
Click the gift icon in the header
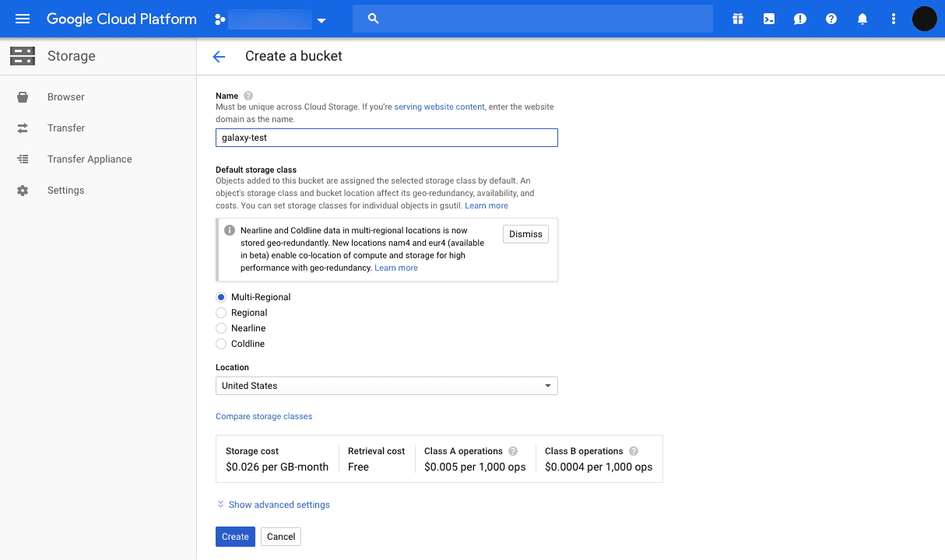(738, 19)
